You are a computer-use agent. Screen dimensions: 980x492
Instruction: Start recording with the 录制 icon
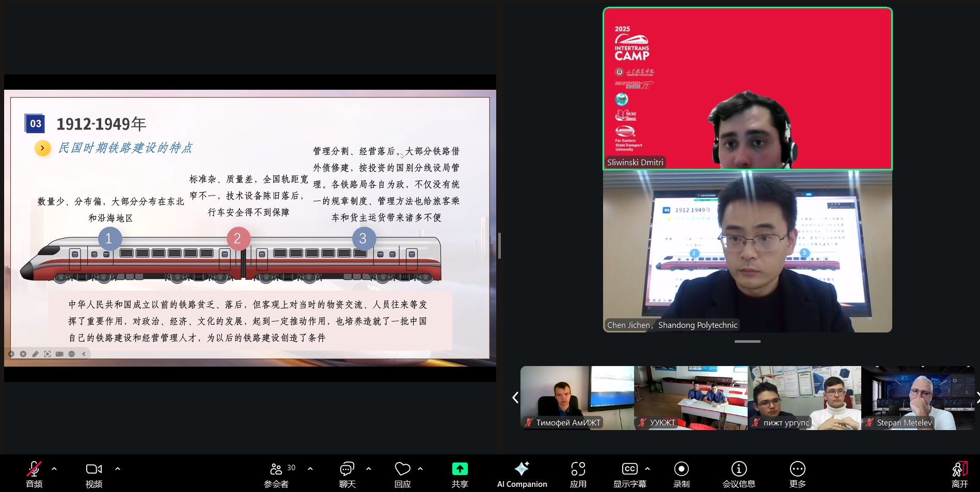pos(681,473)
